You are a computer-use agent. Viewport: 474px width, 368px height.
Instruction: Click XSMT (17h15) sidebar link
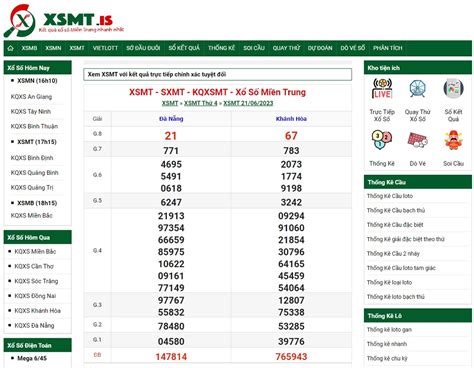click(x=37, y=142)
